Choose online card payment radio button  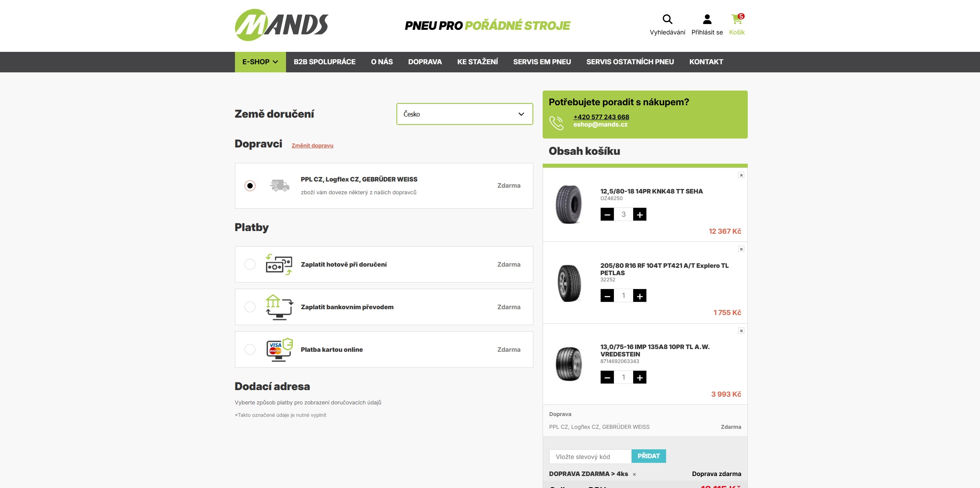pyautogui.click(x=250, y=349)
